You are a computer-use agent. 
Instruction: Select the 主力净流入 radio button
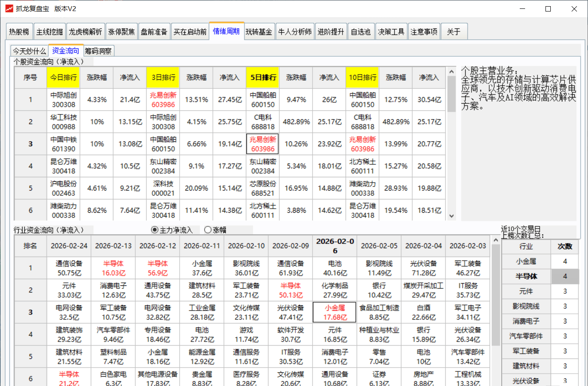click(155, 230)
